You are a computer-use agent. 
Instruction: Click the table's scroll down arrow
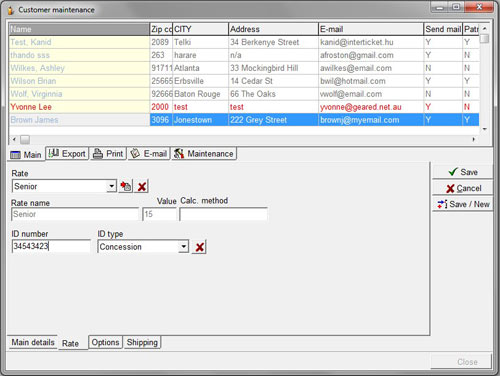[x=485, y=129]
